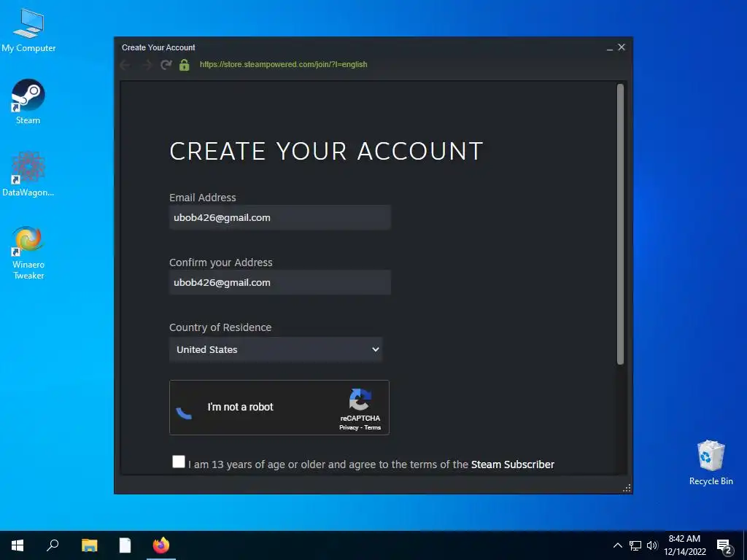
Task: Select the DataWagon desktop shortcut
Action: pos(28,174)
